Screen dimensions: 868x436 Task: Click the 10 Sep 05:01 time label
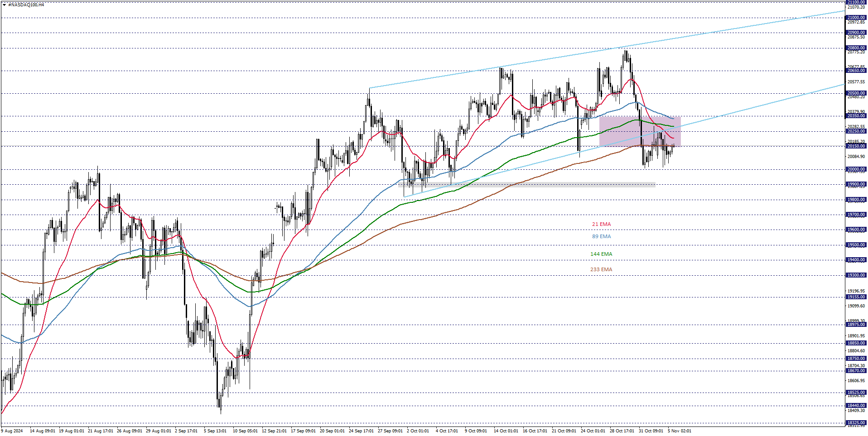(245, 431)
